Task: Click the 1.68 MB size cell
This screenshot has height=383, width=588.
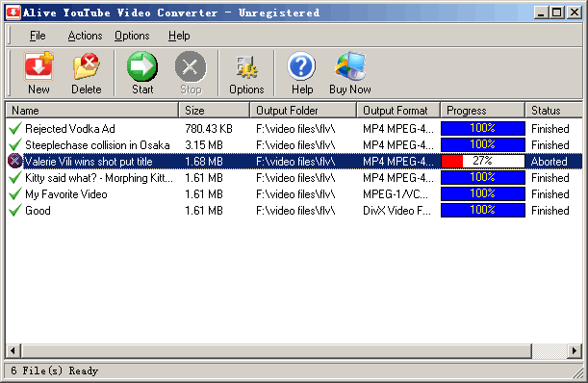Action: (204, 162)
